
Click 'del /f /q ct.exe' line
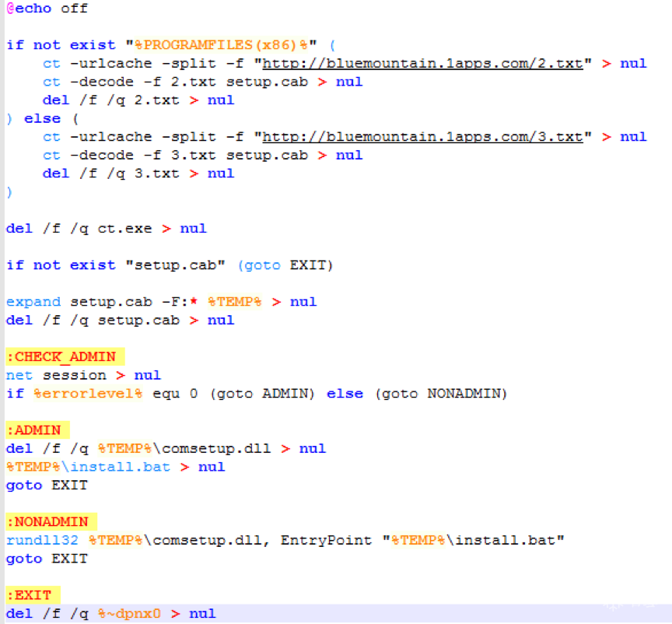click(107, 229)
